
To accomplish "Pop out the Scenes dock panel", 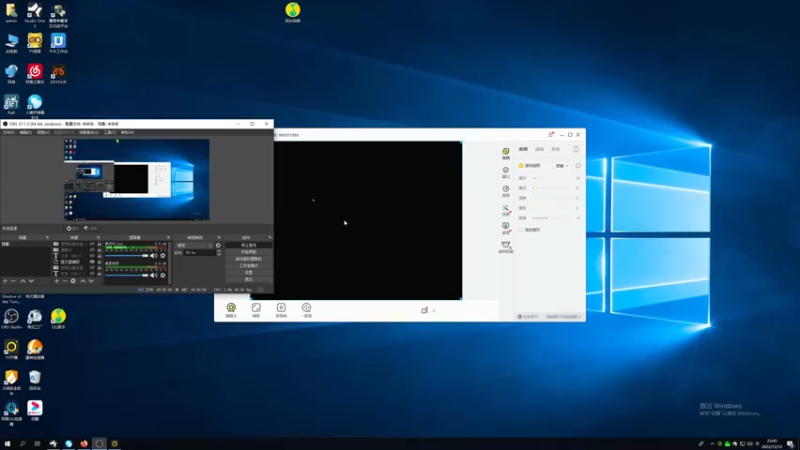I will [47, 237].
